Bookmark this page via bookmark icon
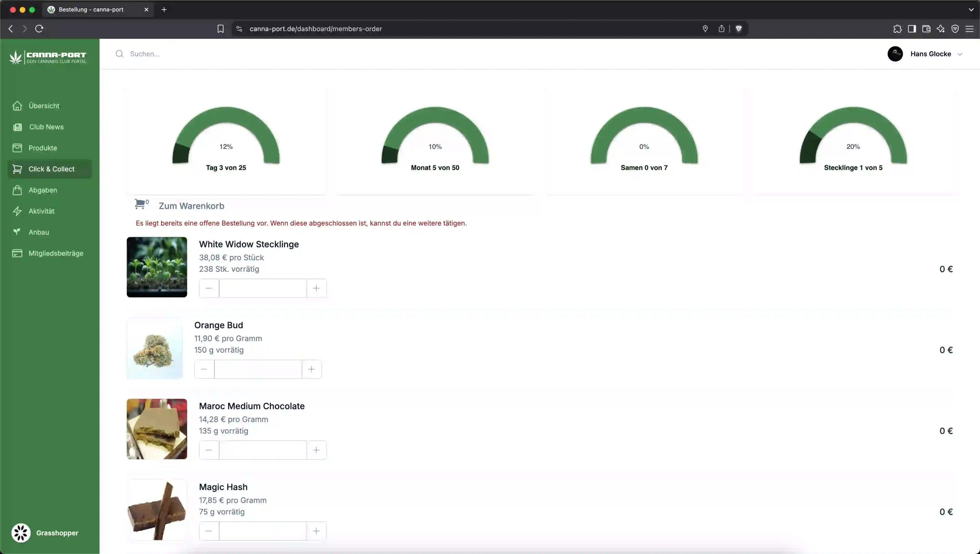980x554 pixels. 221,29
